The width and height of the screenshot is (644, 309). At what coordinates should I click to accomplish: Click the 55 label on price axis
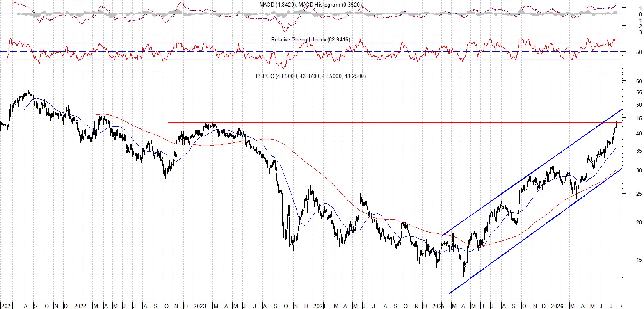pyautogui.click(x=639, y=93)
